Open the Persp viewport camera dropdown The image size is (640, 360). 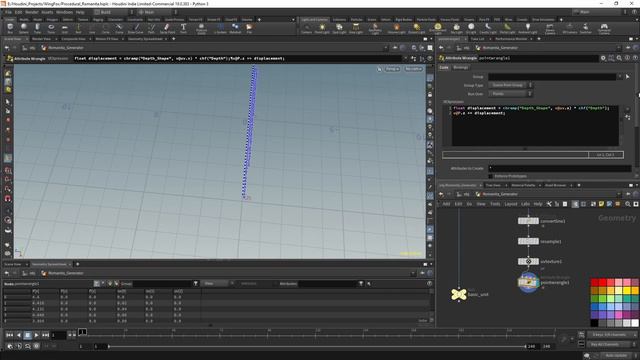click(392, 69)
